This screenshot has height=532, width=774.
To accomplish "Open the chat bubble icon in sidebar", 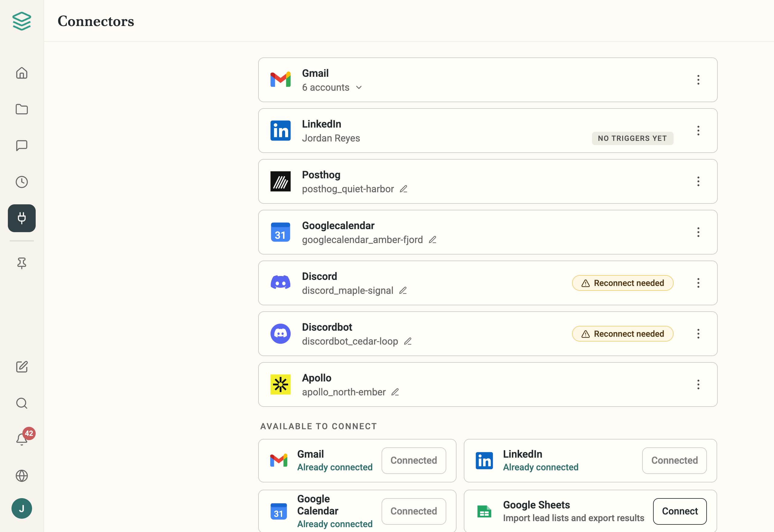I will (22, 146).
